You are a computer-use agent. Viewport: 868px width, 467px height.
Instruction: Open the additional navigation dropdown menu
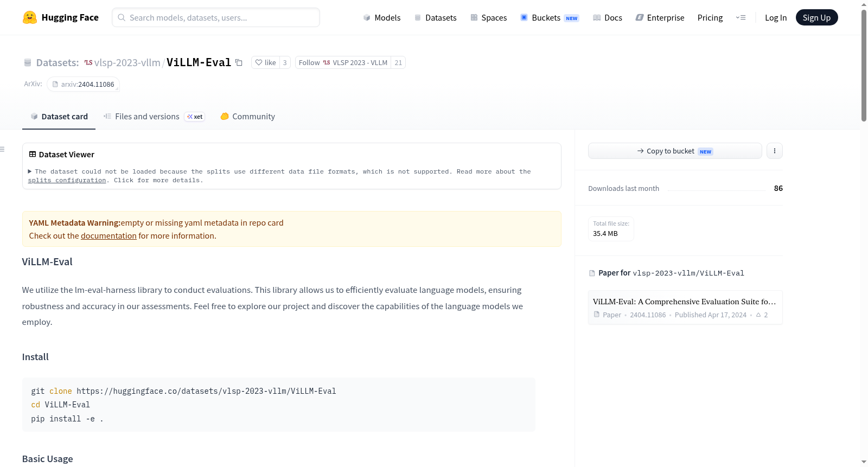click(741, 17)
